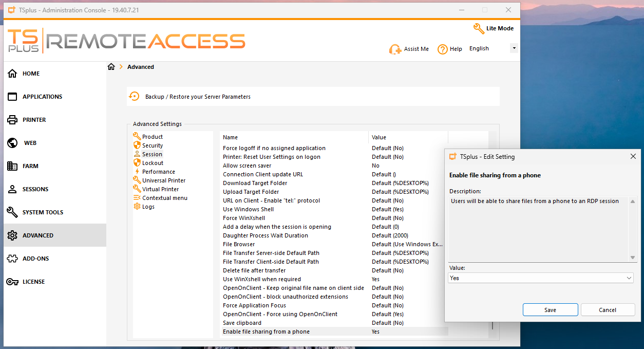Select 'Download Target Folder' row

pyautogui.click(x=334, y=183)
